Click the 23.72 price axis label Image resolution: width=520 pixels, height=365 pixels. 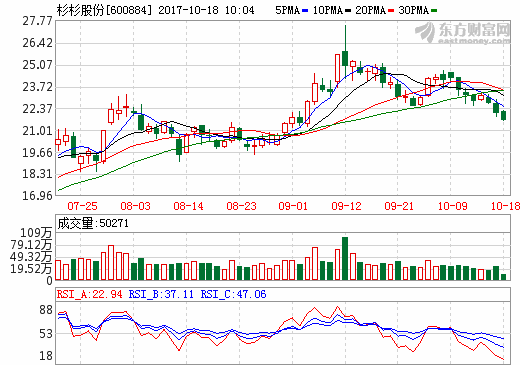(37, 87)
